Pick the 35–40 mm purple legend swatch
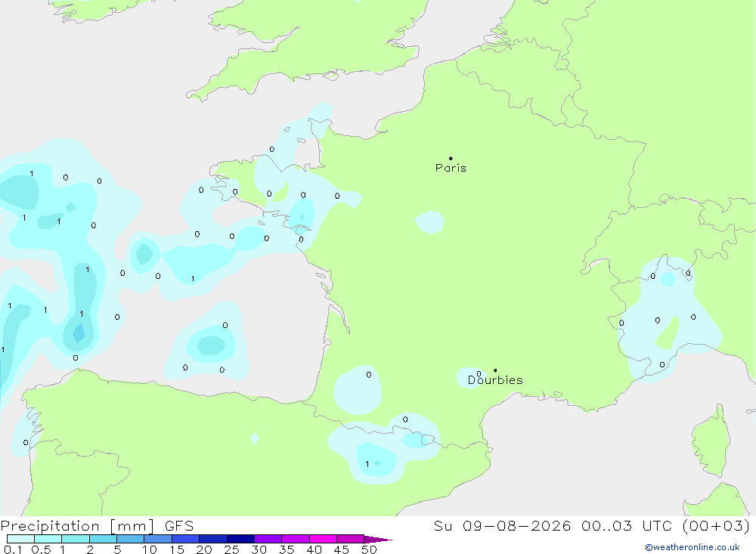The height and width of the screenshot is (554, 756). (x=295, y=539)
